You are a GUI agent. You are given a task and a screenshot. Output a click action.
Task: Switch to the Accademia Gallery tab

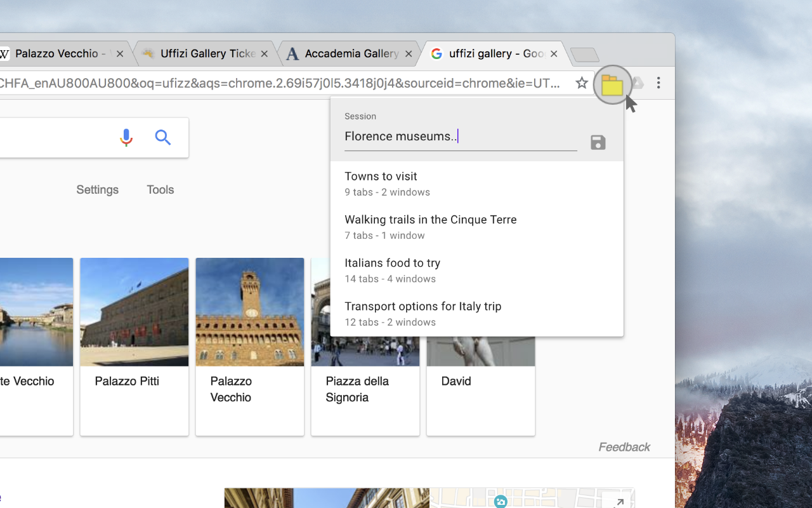(x=349, y=53)
